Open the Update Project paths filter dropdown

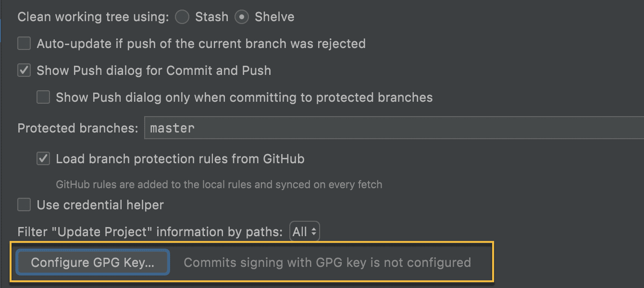pos(305,232)
